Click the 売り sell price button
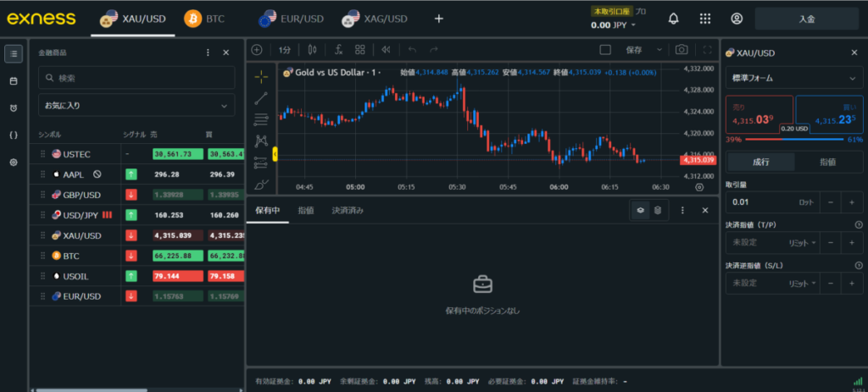The image size is (868, 392). tap(759, 114)
